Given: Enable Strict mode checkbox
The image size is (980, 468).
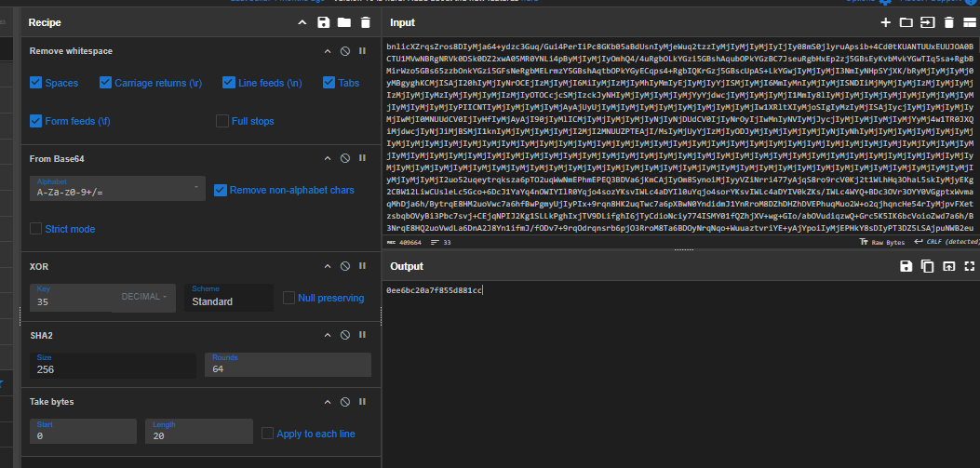Looking at the screenshot, I should point(36,229).
